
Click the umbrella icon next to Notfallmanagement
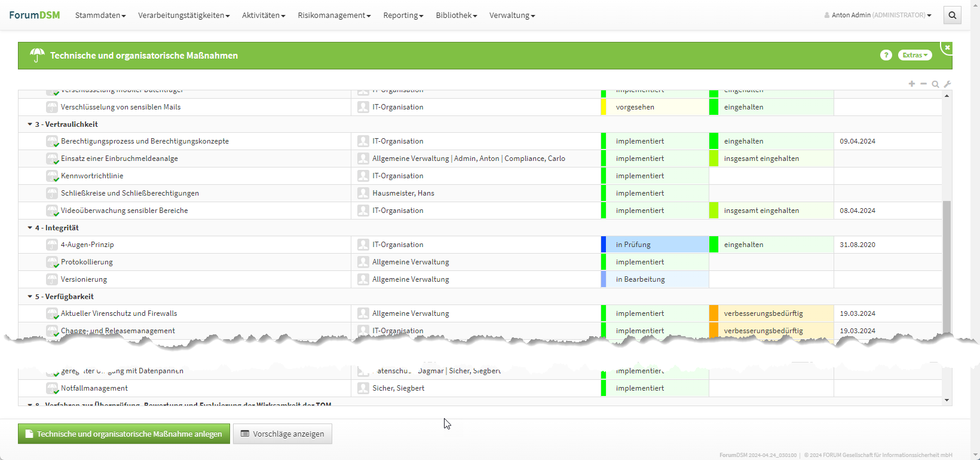pos(52,388)
